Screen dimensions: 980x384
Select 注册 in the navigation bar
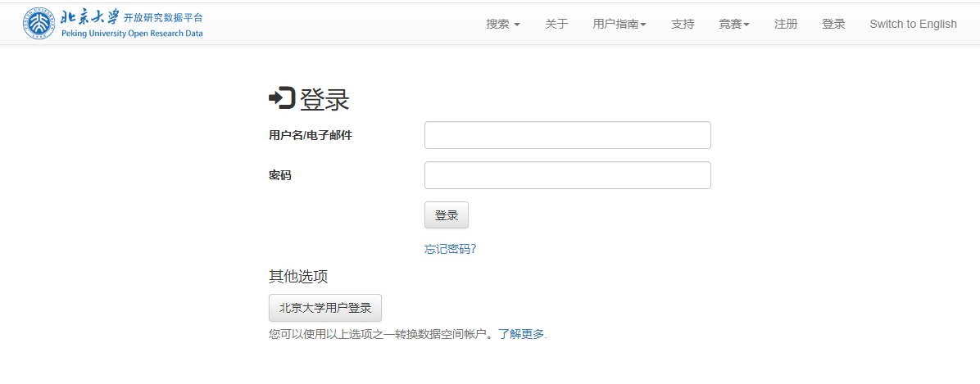786,25
